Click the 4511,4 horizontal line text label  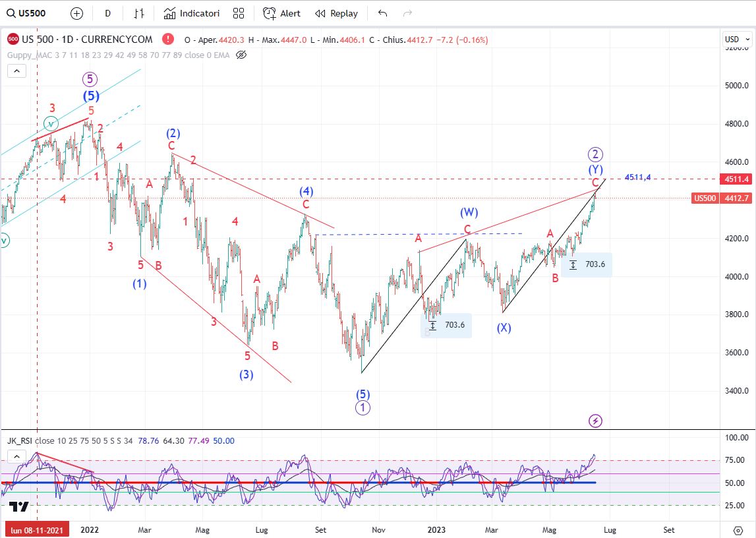click(x=637, y=177)
